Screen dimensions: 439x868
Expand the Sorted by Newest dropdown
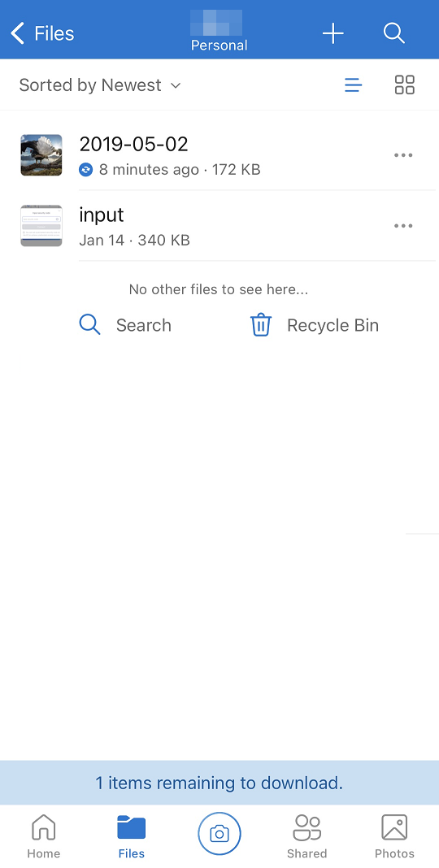[100, 85]
